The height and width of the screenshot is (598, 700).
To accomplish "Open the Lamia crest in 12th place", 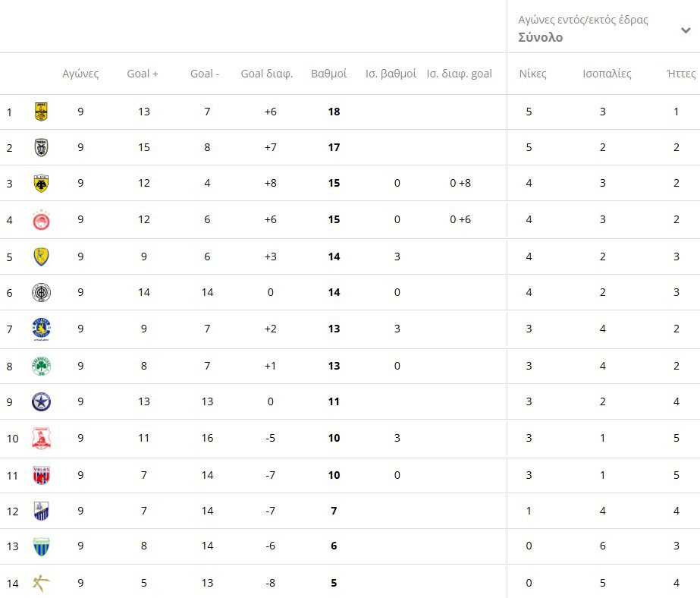I will pyautogui.click(x=41, y=511).
